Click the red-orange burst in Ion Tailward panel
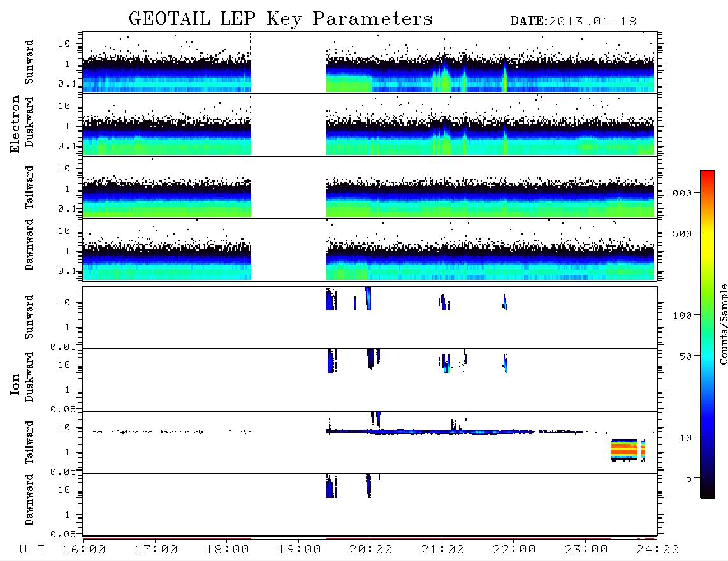The image size is (728, 561). click(624, 449)
